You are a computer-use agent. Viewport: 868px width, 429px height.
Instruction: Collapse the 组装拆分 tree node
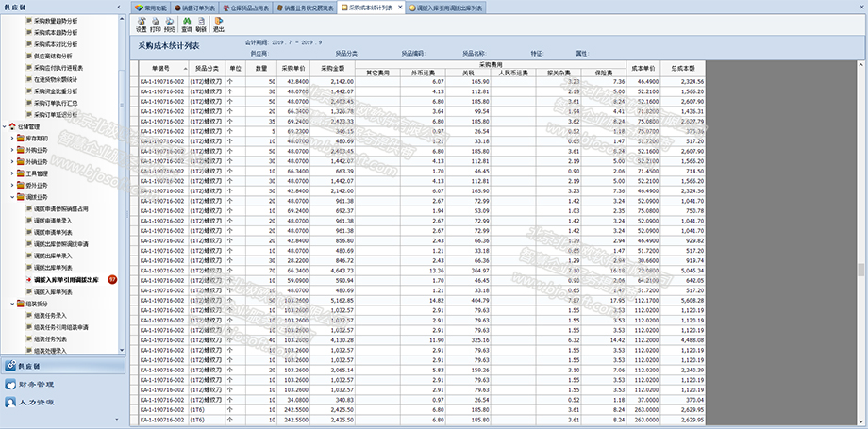12,304
